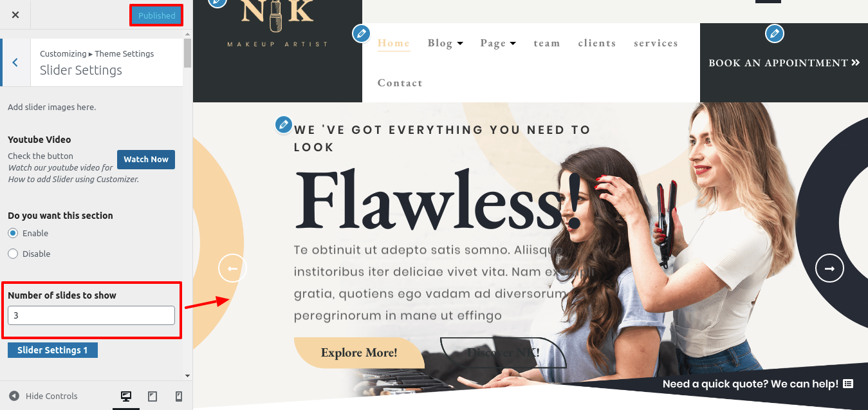Expand the Slider Settings 1 section
Viewport: 868px width, 410px height.
pyautogui.click(x=53, y=350)
